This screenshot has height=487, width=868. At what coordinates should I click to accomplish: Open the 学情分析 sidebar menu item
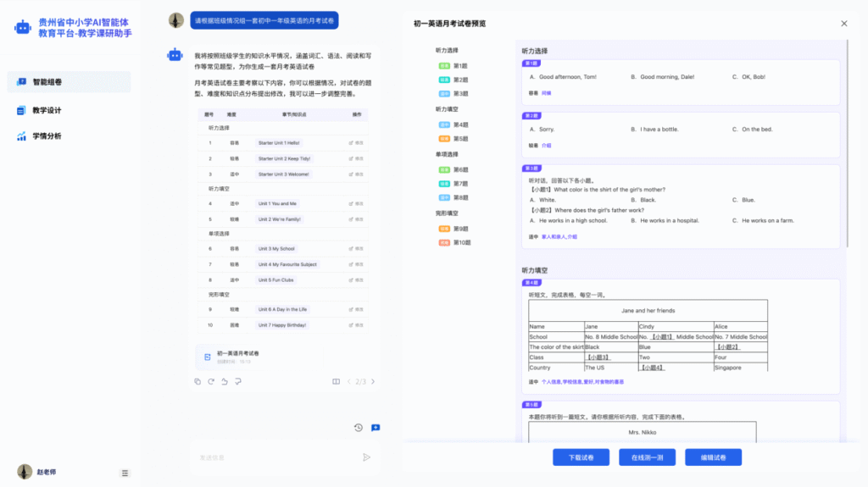point(47,136)
